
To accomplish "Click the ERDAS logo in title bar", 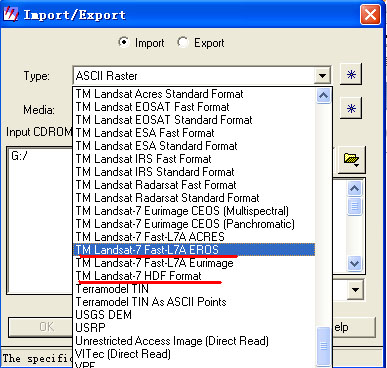I will tap(10, 14).
